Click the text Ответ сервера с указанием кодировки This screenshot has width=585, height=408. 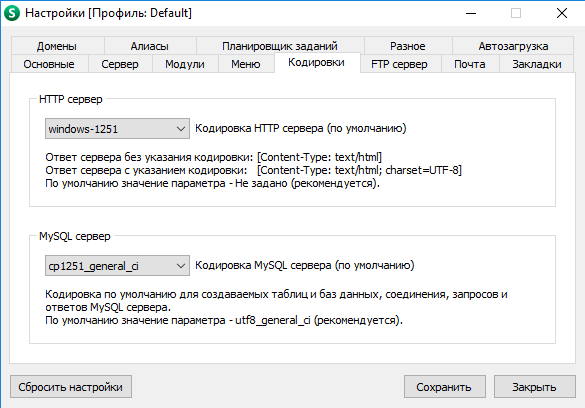[x=146, y=170]
